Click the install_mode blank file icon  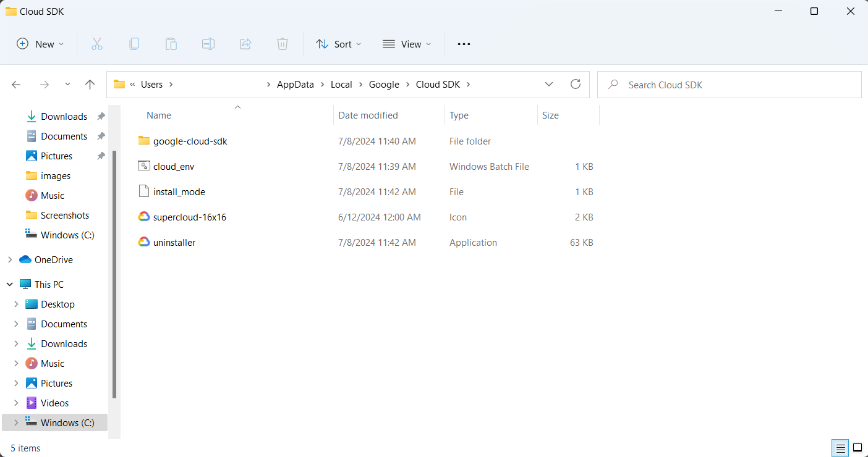click(144, 191)
